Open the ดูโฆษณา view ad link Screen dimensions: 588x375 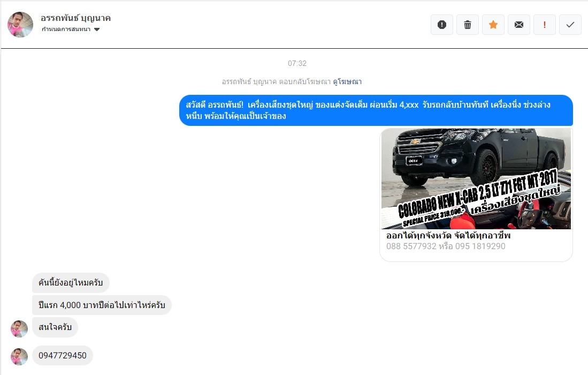[347, 81]
